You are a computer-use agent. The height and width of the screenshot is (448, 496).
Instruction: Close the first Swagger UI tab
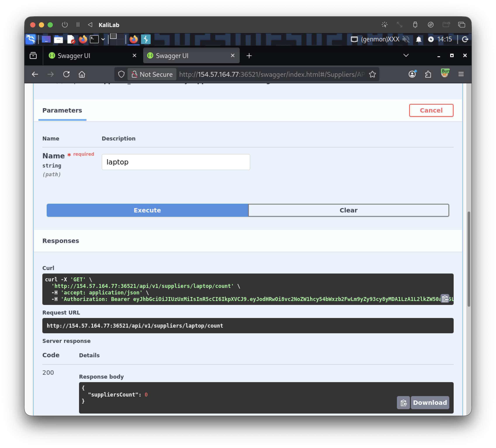[x=134, y=56]
